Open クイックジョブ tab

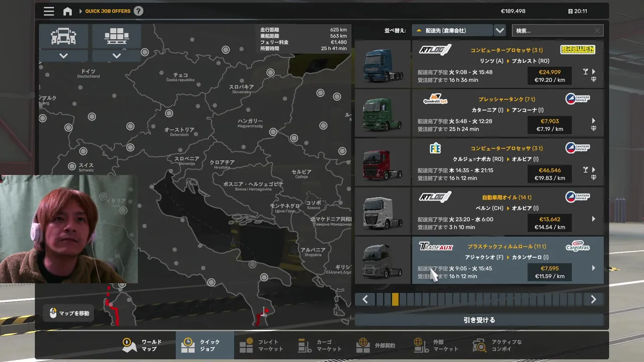[205, 345]
